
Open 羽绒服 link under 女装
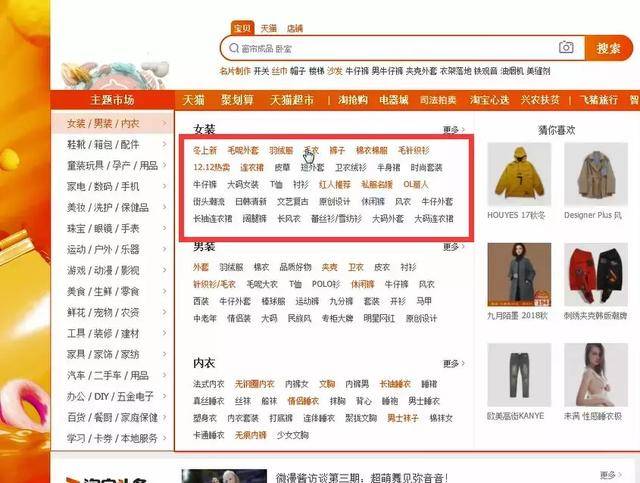[281, 151]
